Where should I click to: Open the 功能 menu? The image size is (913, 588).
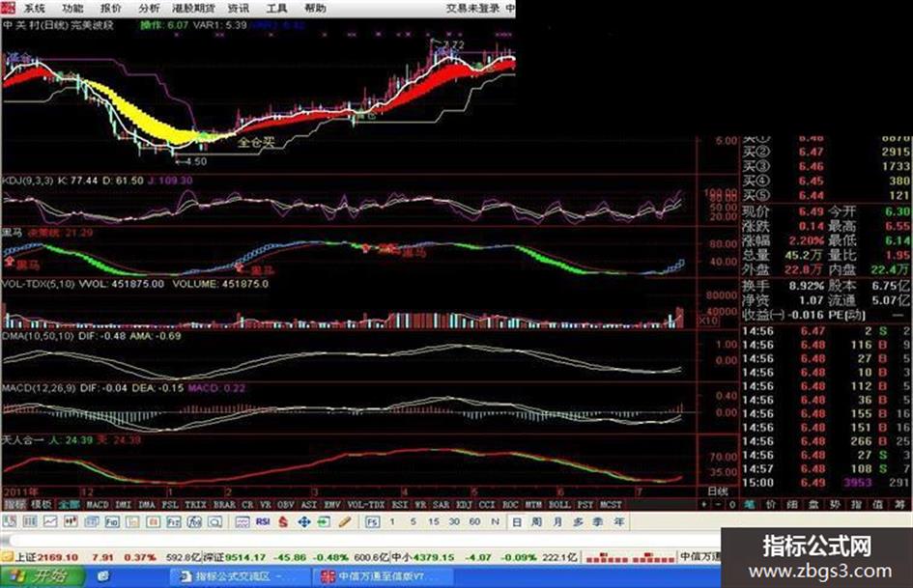pos(72,8)
